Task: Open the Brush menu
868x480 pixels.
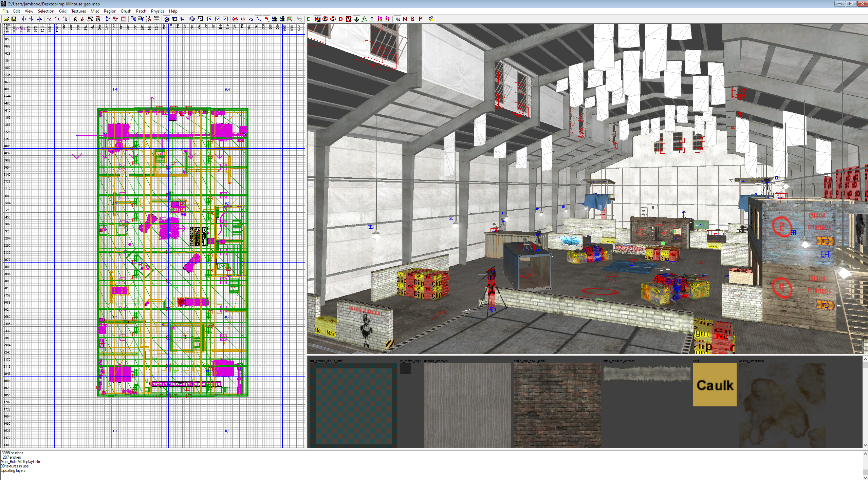Action: 126,11
